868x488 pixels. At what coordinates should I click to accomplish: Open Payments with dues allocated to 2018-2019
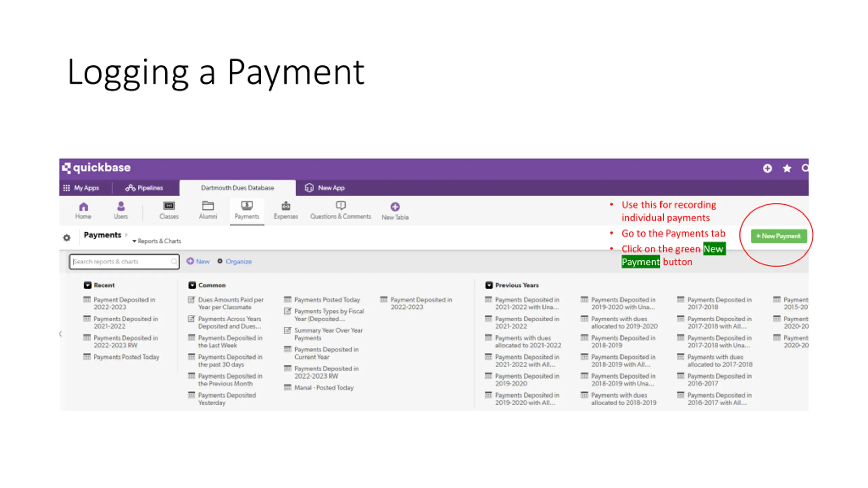click(x=624, y=399)
